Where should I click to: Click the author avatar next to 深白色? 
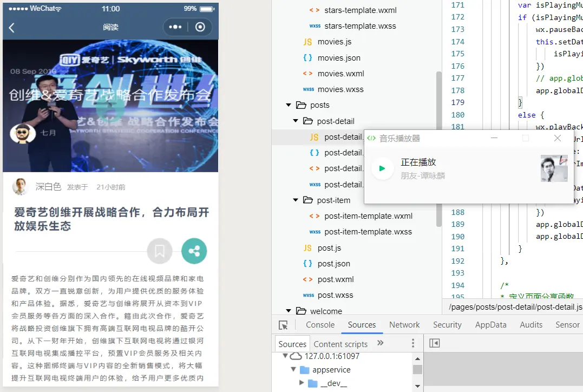(20, 186)
